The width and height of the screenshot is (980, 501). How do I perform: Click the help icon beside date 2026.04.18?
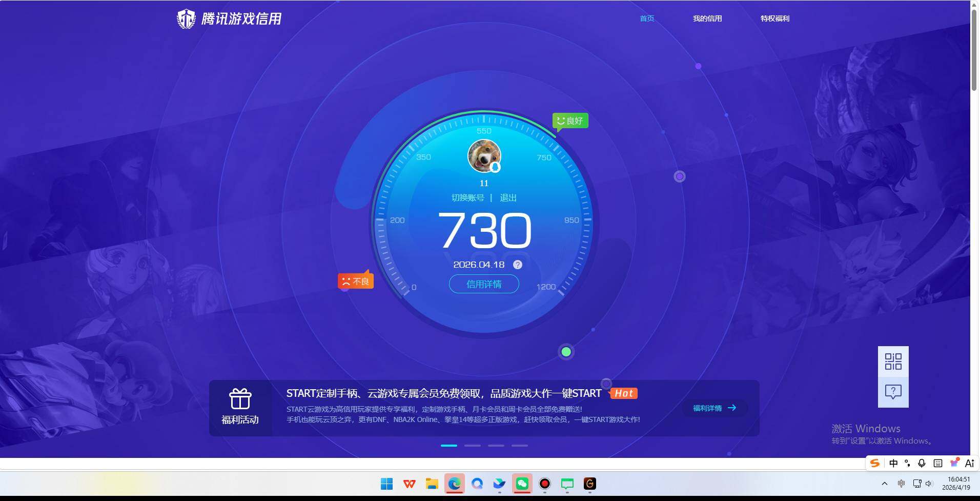click(x=517, y=265)
